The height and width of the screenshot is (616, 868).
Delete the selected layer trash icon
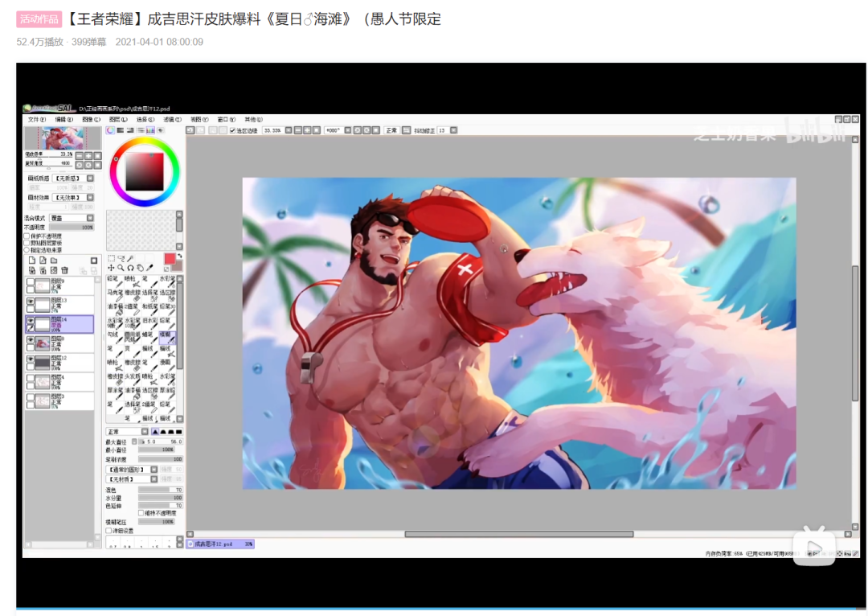point(65,270)
